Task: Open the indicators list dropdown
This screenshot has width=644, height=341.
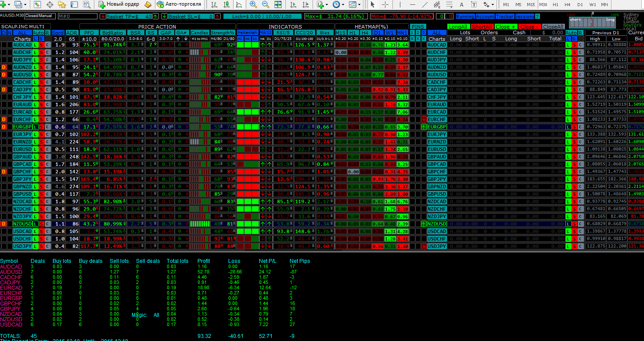Action: coord(327,4)
